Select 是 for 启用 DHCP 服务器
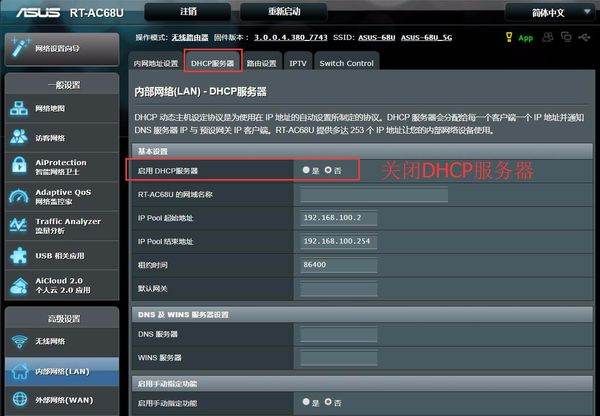600x416 pixels. click(306, 170)
